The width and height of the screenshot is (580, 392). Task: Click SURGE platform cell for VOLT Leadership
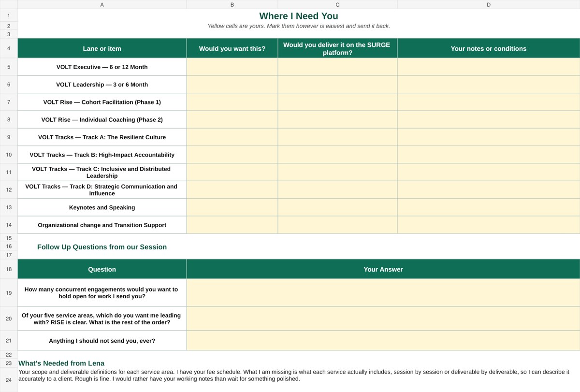337,85
